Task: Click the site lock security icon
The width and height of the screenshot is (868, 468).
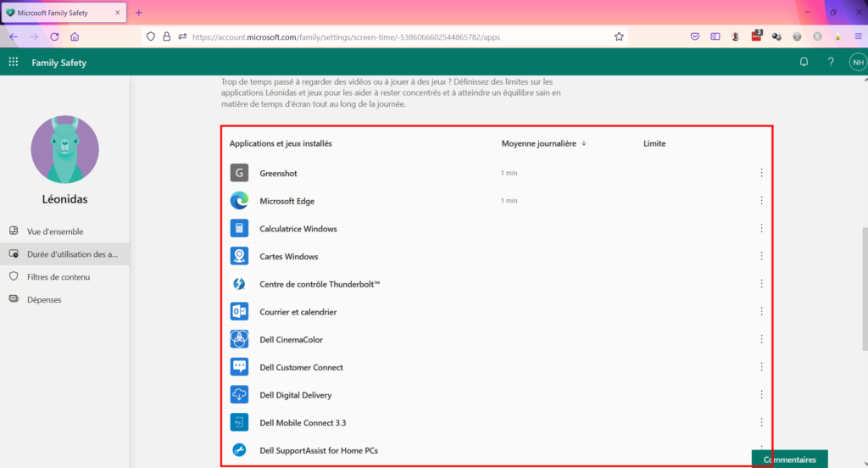Action: 167,36
